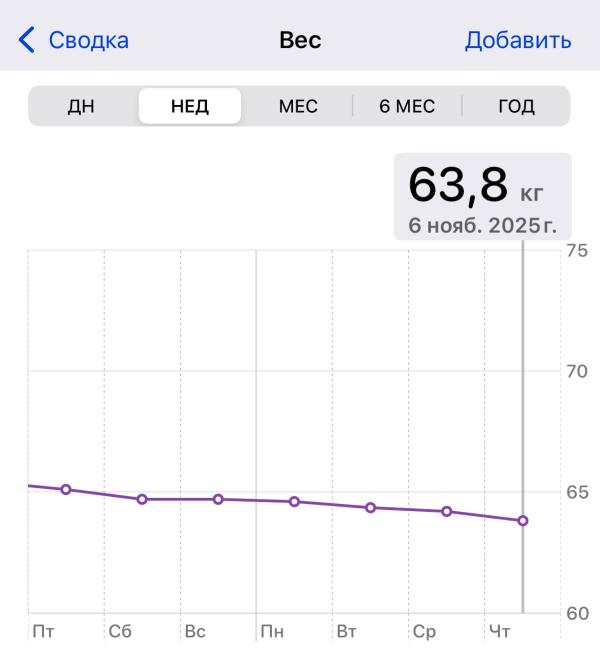The height and width of the screenshot is (671, 600).
Task: Tap the Чт label on the axis
Action: tap(499, 632)
